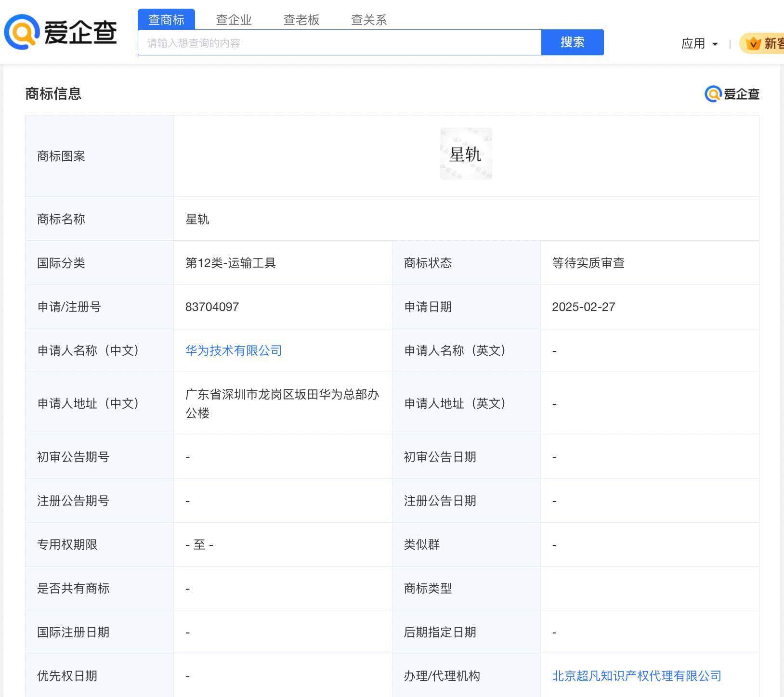Open the 北京超凡知识产权代理有限公司 agency link
784x697 pixels.
pyautogui.click(x=636, y=676)
